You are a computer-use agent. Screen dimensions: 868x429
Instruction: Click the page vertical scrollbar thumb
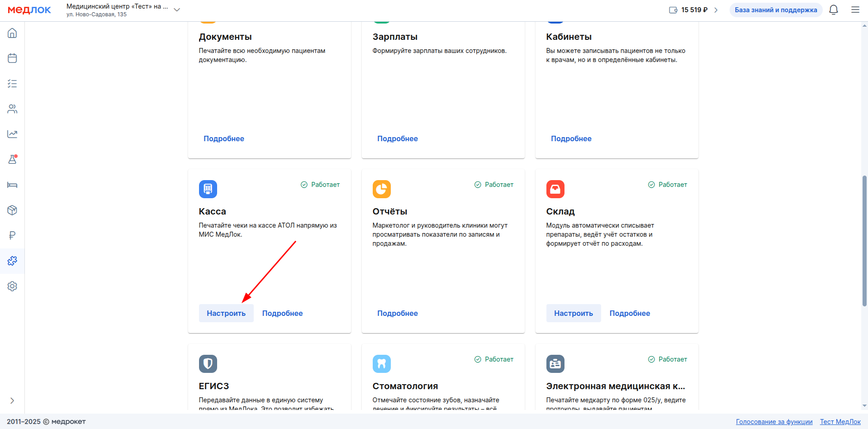tap(864, 240)
